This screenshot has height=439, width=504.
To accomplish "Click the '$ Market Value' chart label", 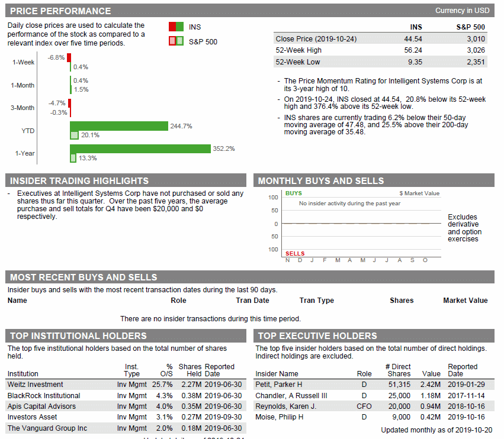I will (419, 193).
